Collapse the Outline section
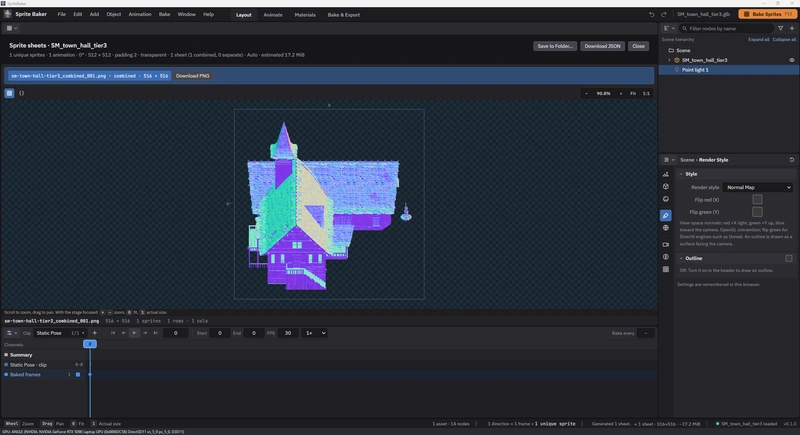800x435 pixels. point(681,259)
